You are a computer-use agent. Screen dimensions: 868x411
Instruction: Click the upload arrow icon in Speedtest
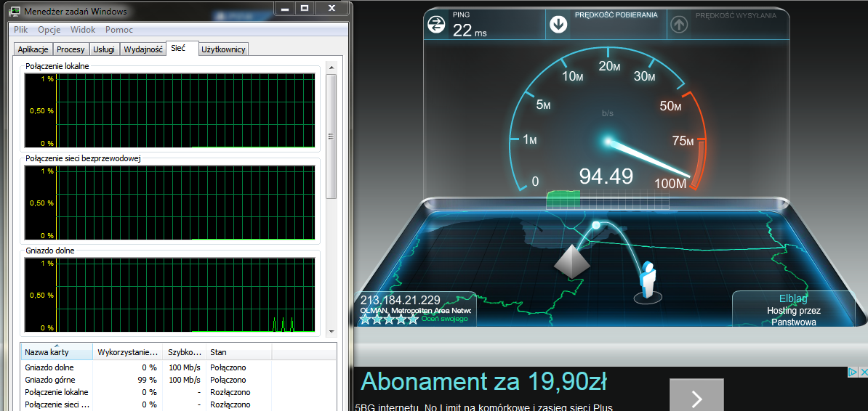coord(679,25)
